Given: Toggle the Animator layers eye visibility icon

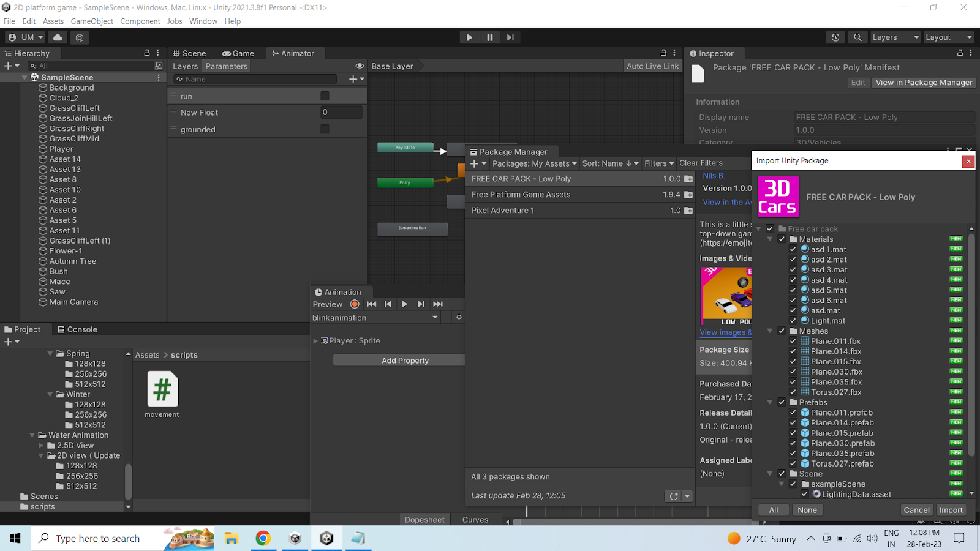Looking at the screenshot, I should 360,66.
